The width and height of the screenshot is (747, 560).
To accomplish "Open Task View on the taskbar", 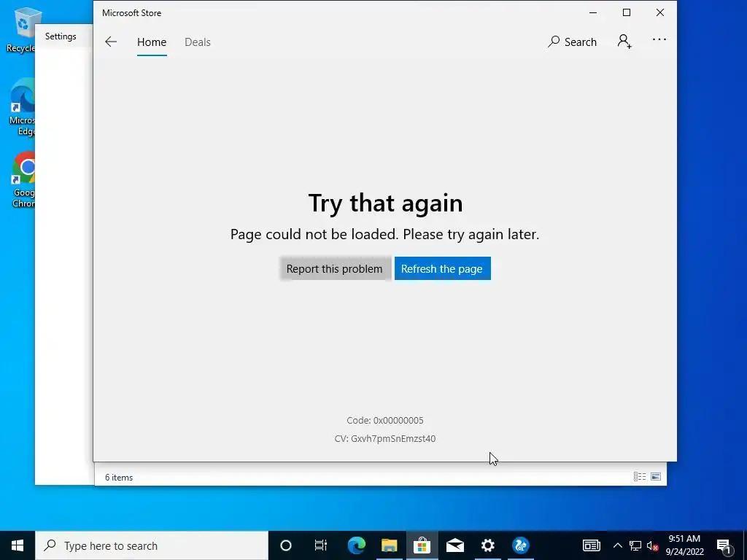I will 321,545.
